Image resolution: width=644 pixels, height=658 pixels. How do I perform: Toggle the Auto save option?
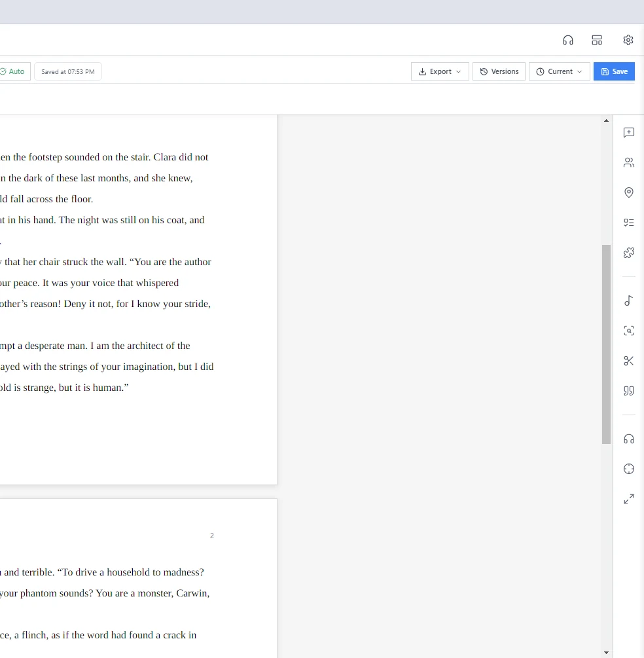[12, 71]
